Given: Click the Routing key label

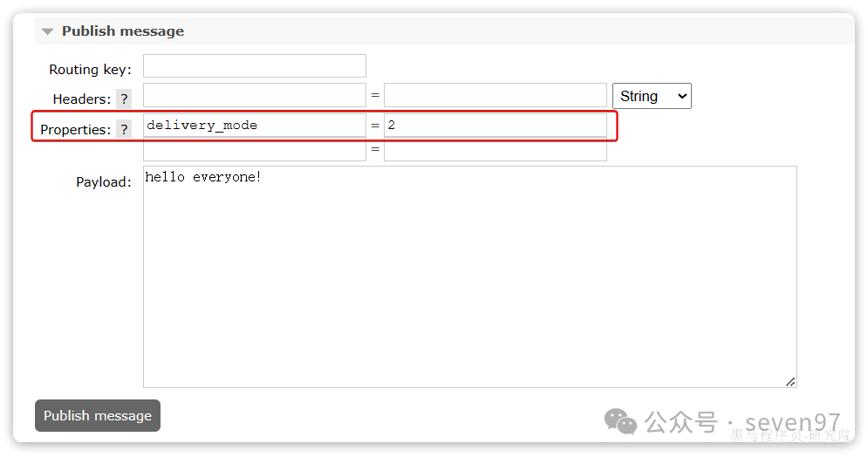Looking at the screenshot, I should [x=90, y=70].
